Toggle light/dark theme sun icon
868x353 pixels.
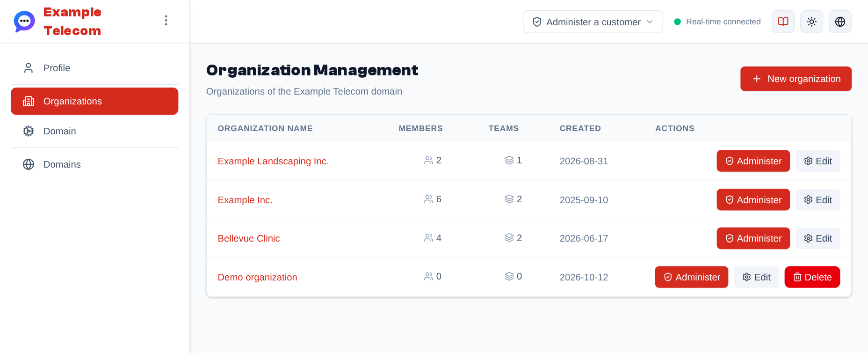811,22
